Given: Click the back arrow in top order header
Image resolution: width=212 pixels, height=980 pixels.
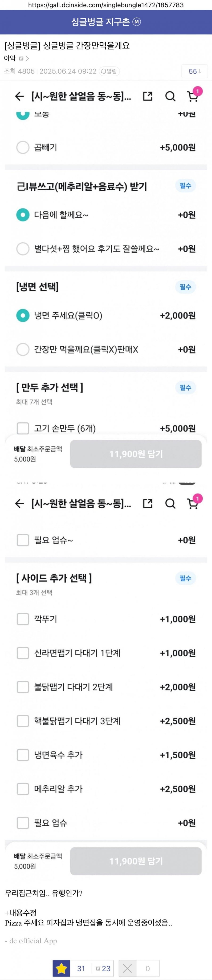Looking at the screenshot, I should (20, 97).
